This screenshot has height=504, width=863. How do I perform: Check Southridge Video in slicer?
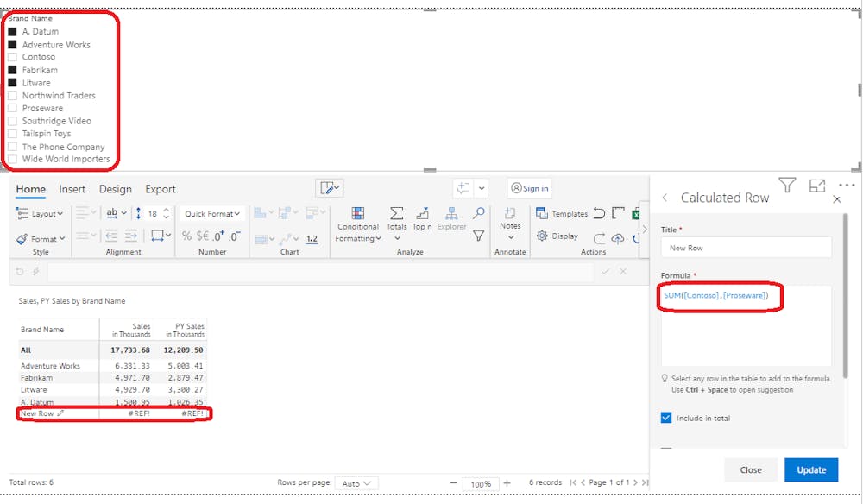point(12,121)
